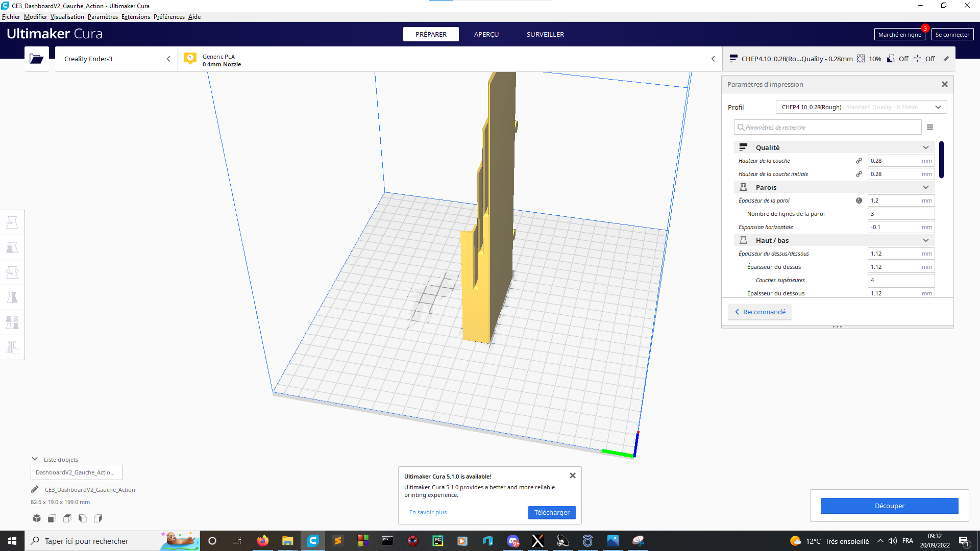Screen dimensions: 980x551
Task: Open file with the folder icon
Action: [36, 59]
